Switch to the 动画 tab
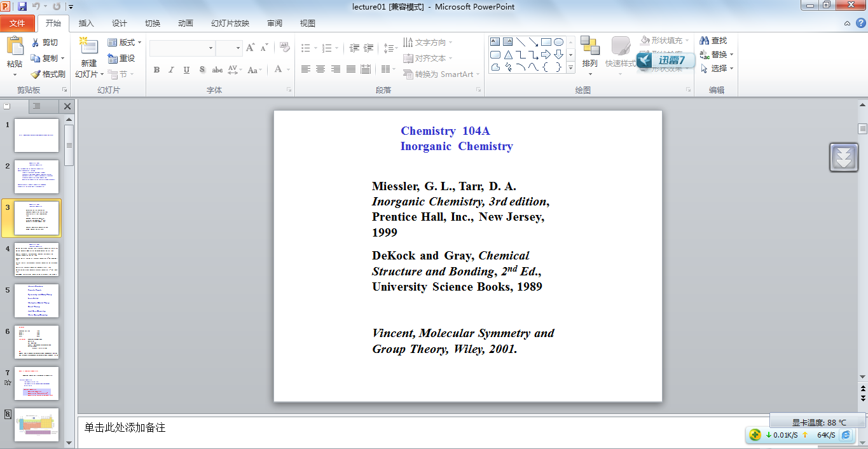This screenshot has width=868, height=449. [186, 24]
